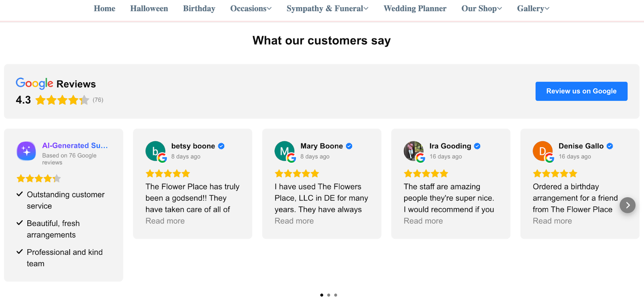Read more of Denise Gallo's review
Image resolution: width=644 pixels, height=308 pixels.
click(552, 221)
